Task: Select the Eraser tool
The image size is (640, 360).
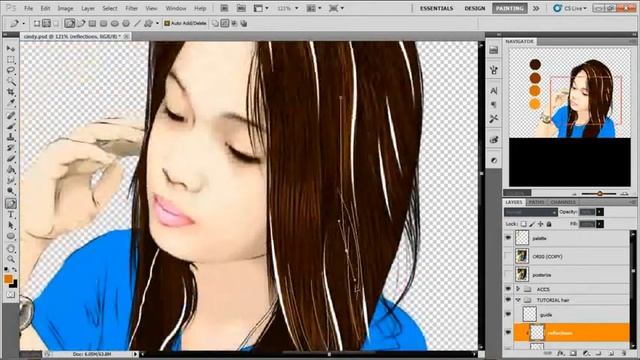Action: pyautogui.click(x=11, y=159)
